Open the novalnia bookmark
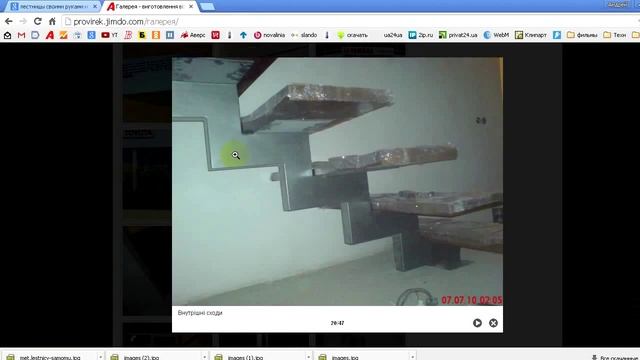This screenshot has height=360, width=640. pos(269,35)
